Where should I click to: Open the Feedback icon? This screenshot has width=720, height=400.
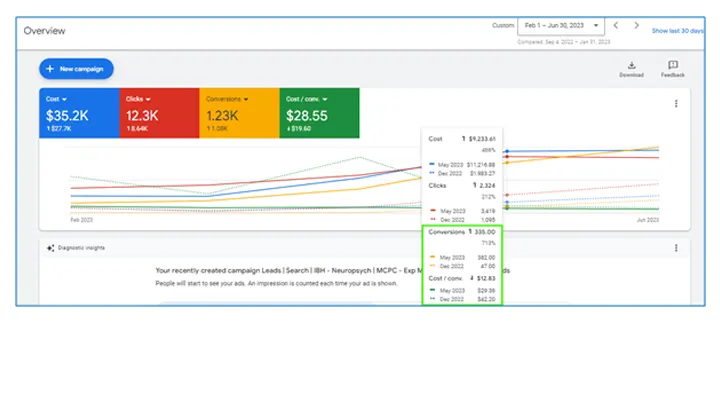tap(673, 65)
